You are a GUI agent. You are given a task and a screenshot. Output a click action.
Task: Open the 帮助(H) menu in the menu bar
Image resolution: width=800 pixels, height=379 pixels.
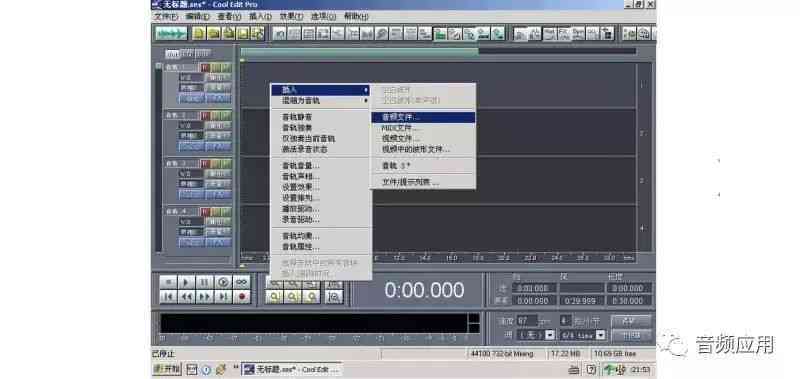point(356,16)
